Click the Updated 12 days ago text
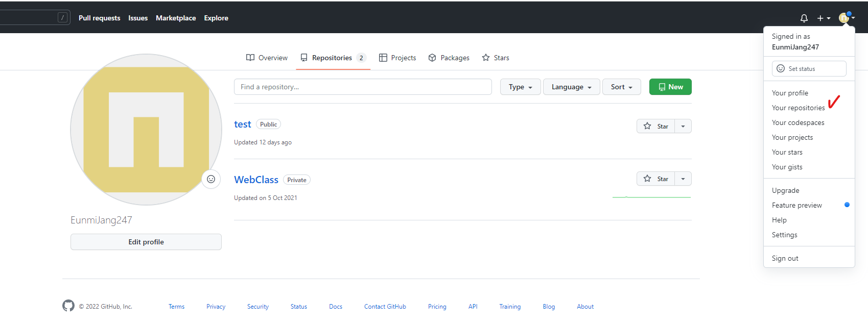The width and height of the screenshot is (868, 326). [263, 142]
